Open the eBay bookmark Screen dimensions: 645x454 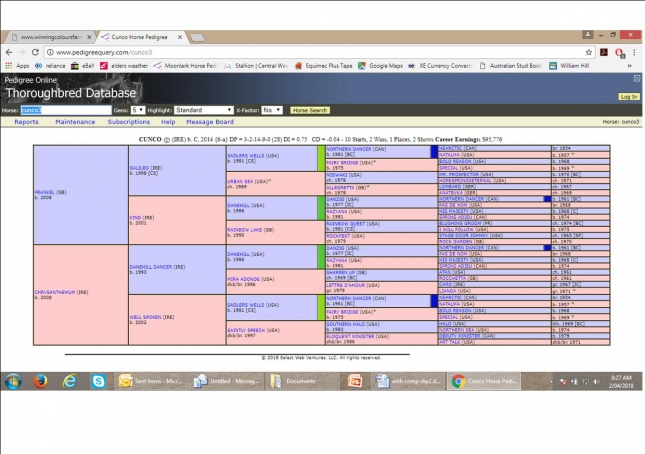83,66
